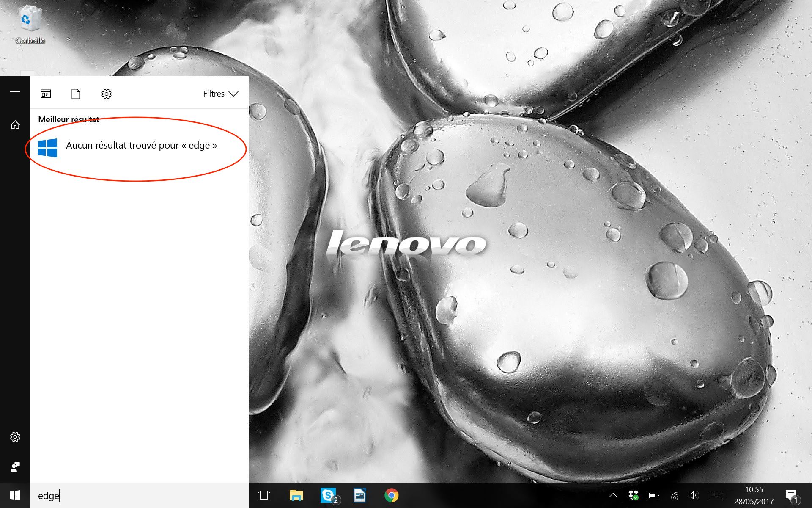Go to search Home icon
Screen dimensions: 812x508
point(15,125)
